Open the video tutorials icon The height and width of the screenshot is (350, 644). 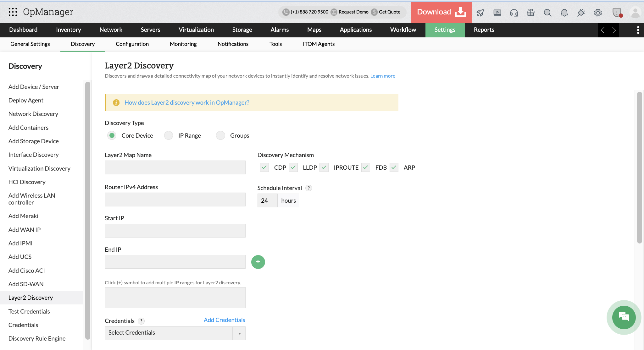497,13
